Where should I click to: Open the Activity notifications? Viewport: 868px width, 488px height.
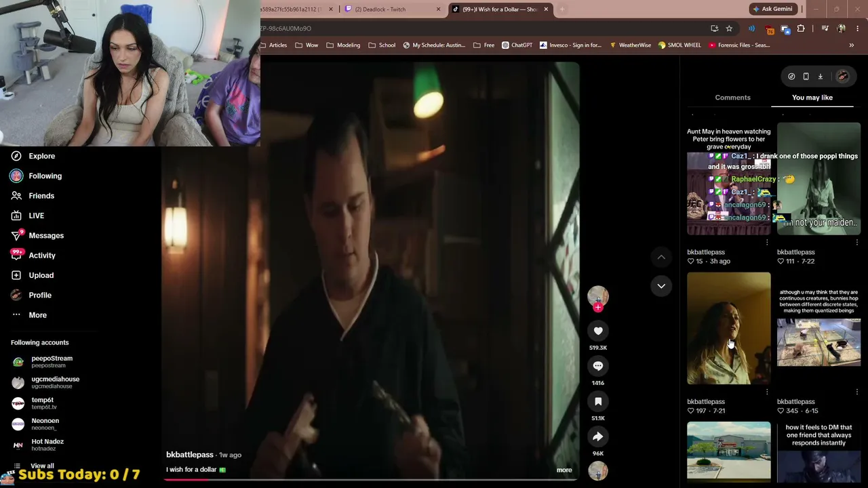tap(33, 256)
